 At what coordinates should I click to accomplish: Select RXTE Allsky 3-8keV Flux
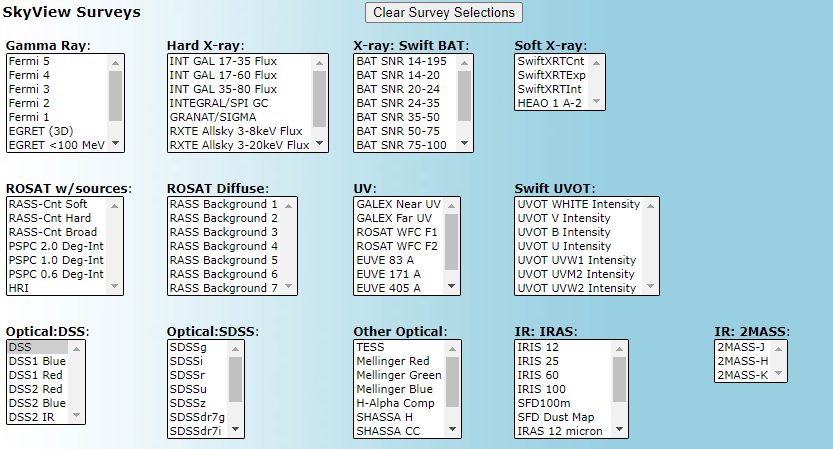pos(240,131)
